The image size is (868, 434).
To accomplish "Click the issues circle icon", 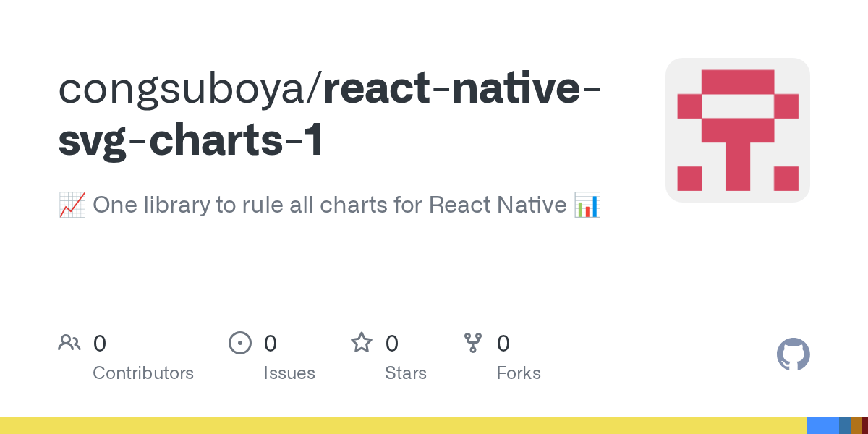I will [239, 343].
